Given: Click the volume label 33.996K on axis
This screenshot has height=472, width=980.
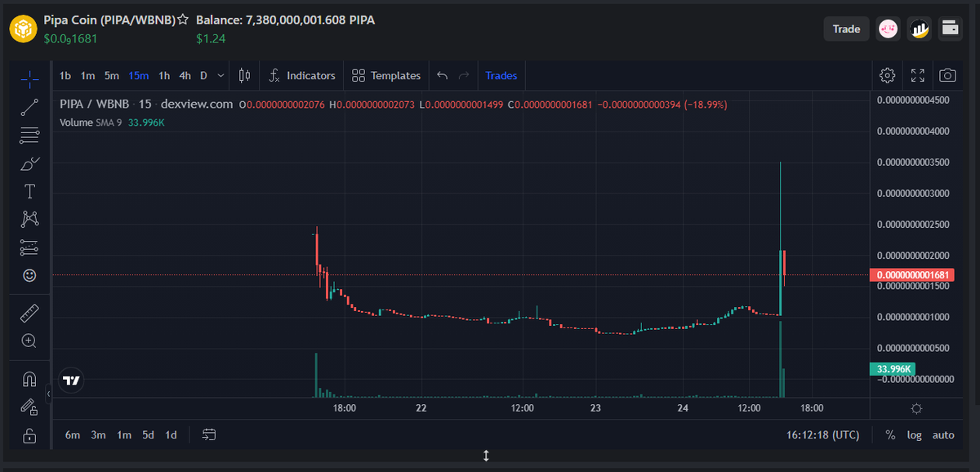Looking at the screenshot, I should tap(894, 369).
